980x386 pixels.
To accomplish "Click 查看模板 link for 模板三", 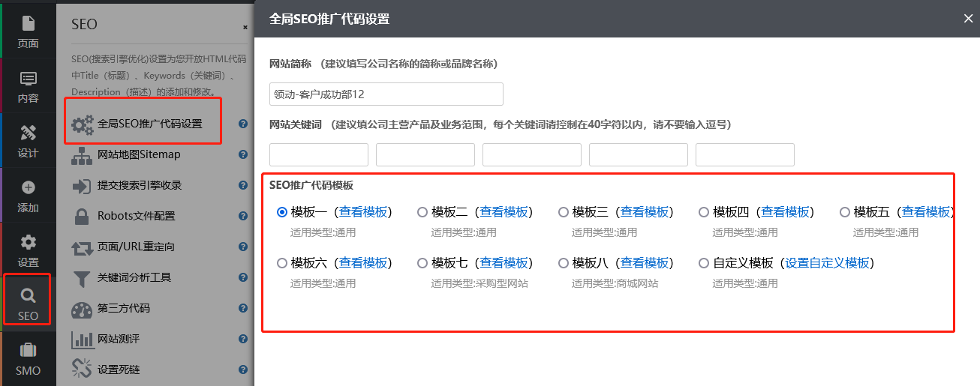I will (645, 212).
